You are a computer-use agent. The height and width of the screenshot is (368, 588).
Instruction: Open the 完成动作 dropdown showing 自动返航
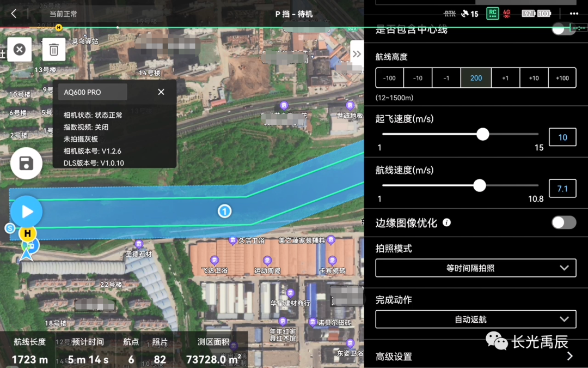click(475, 319)
